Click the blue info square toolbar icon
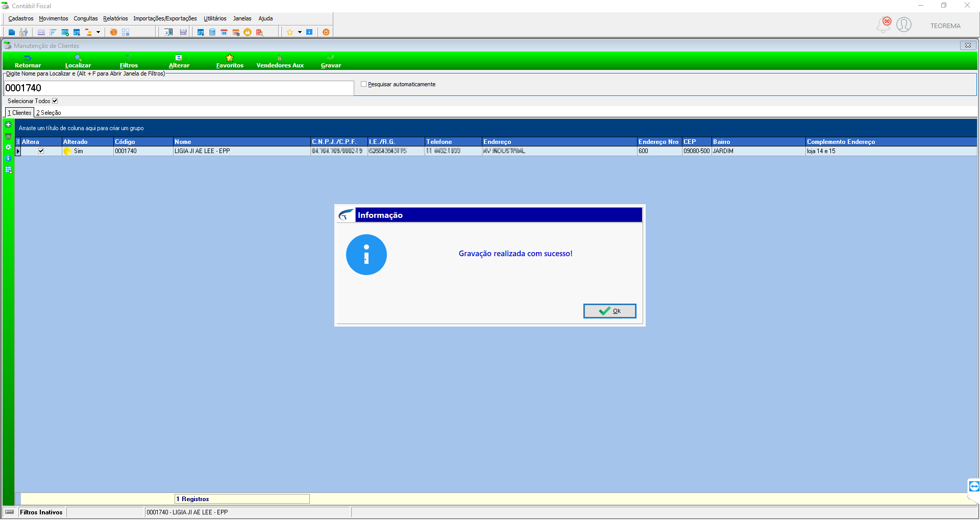This screenshot has height=520, width=980. click(309, 32)
